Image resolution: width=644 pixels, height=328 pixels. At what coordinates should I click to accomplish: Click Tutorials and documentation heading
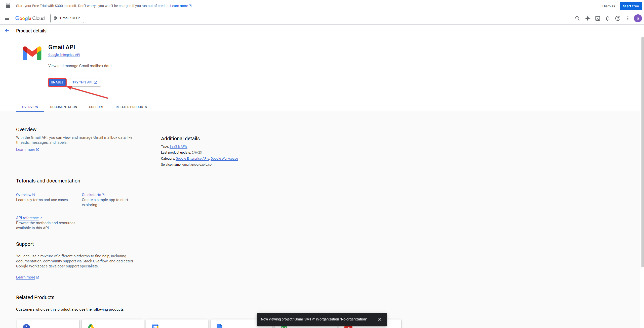tap(48, 181)
